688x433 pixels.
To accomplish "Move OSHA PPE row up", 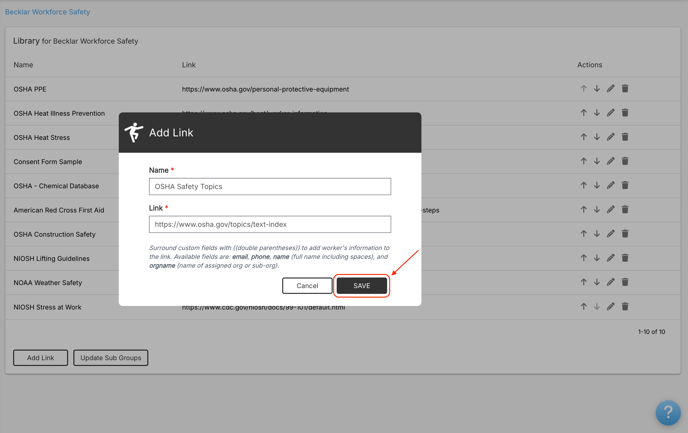I will (584, 89).
